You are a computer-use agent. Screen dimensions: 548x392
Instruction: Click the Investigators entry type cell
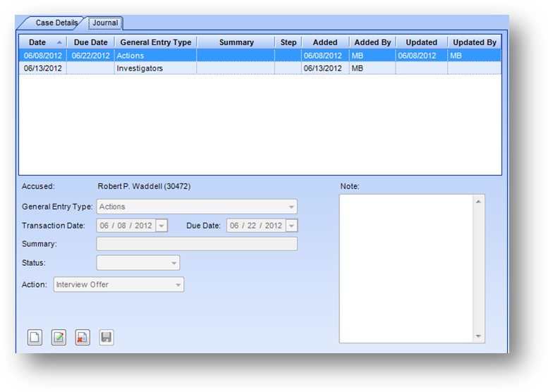[156, 68]
